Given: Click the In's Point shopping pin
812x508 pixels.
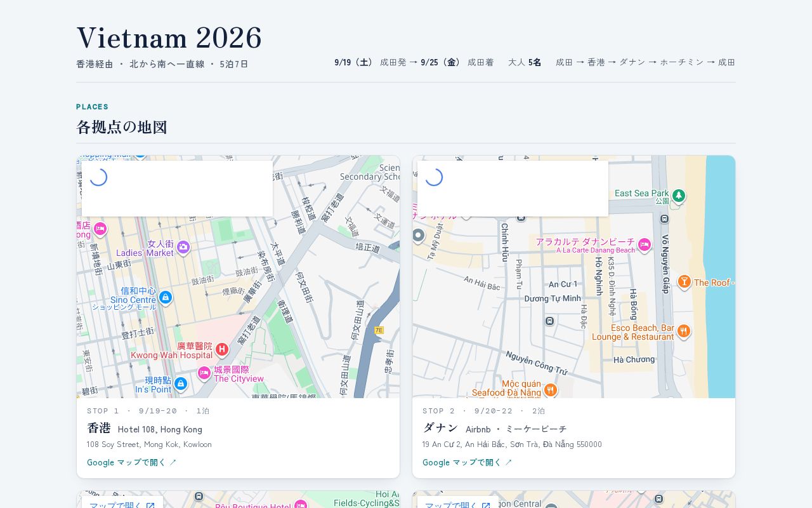Looking at the screenshot, I should [x=181, y=383].
